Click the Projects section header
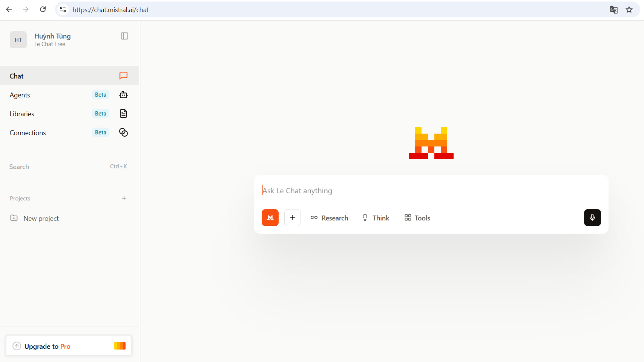 (20, 199)
